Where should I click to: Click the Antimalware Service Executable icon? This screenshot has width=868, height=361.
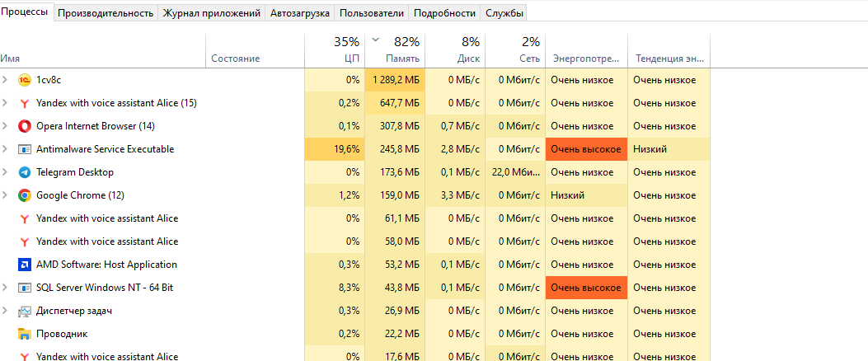25,149
